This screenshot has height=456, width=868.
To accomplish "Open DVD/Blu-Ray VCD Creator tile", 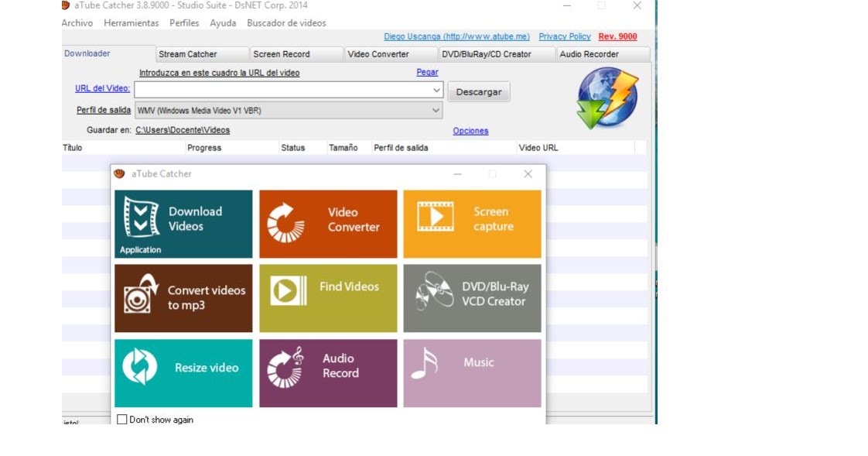I will pos(472,298).
